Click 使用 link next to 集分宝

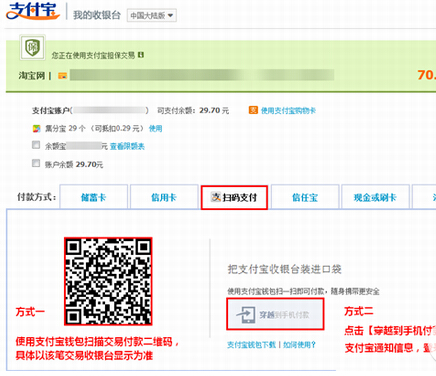(155, 128)
